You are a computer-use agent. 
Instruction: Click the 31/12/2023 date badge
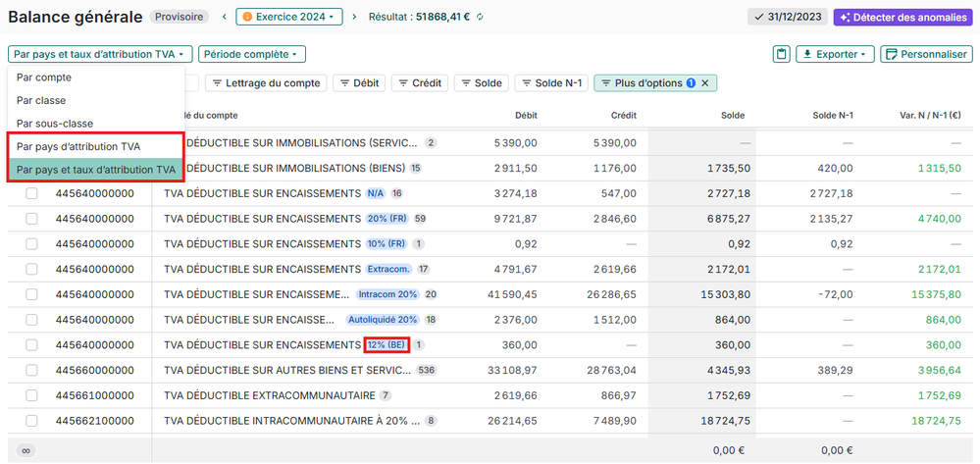[x=787, y=18]
